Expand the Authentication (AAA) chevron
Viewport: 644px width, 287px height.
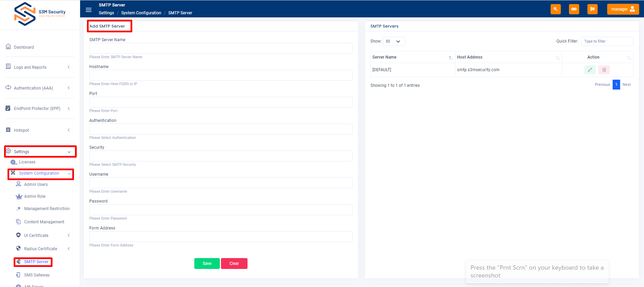[x=69, y=88]
